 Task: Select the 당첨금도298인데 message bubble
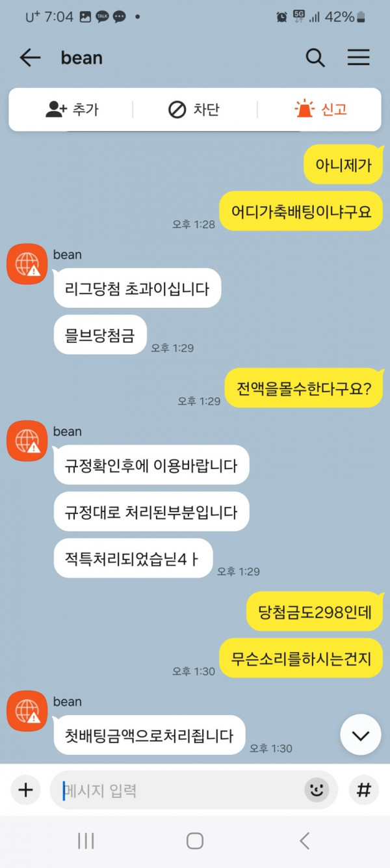tap(315, 611)
